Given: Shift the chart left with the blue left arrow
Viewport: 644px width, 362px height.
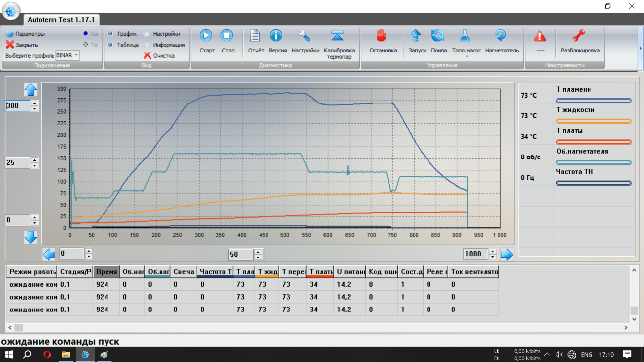Looking at the screenshot, I should [49, 255].
